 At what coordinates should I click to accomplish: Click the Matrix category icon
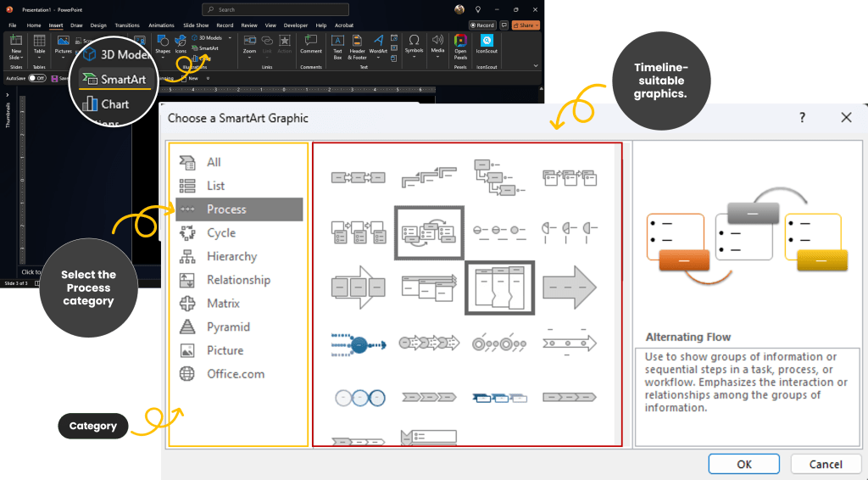[x=187, y=304]
